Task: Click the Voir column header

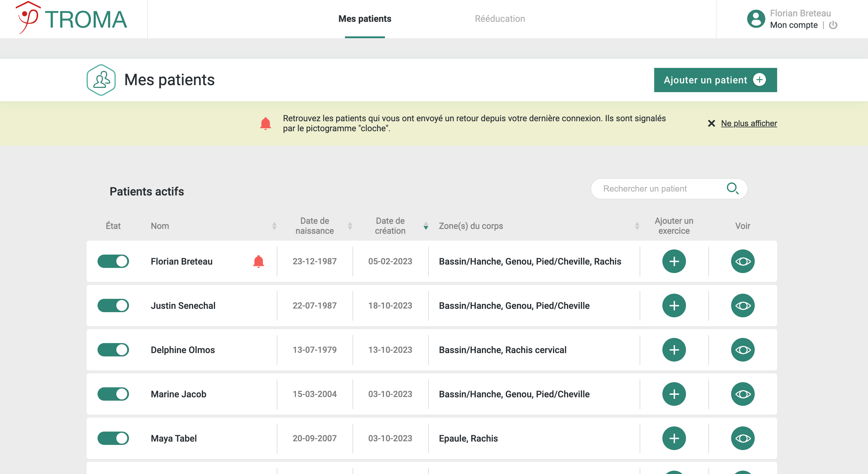Action: click(743, 226)
